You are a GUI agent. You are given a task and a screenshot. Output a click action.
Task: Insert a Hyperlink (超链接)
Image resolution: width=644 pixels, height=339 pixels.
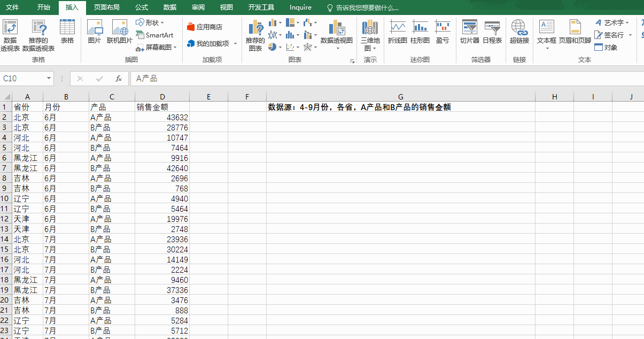[519, 32]
